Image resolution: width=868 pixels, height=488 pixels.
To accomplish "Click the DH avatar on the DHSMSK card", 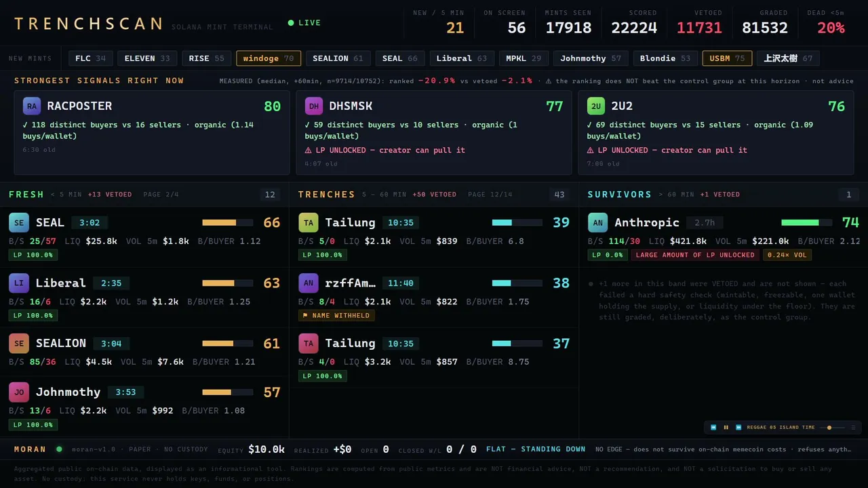I will click(x=314, y=106).
